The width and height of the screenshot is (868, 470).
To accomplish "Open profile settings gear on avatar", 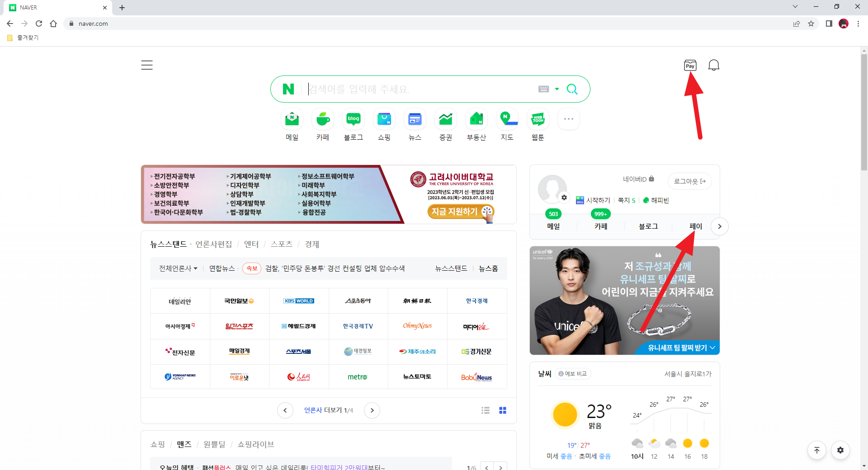I will pos(564,197).
